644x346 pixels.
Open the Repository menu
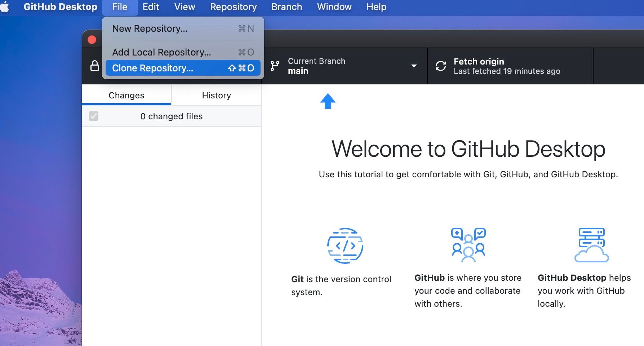pos(233,7)
